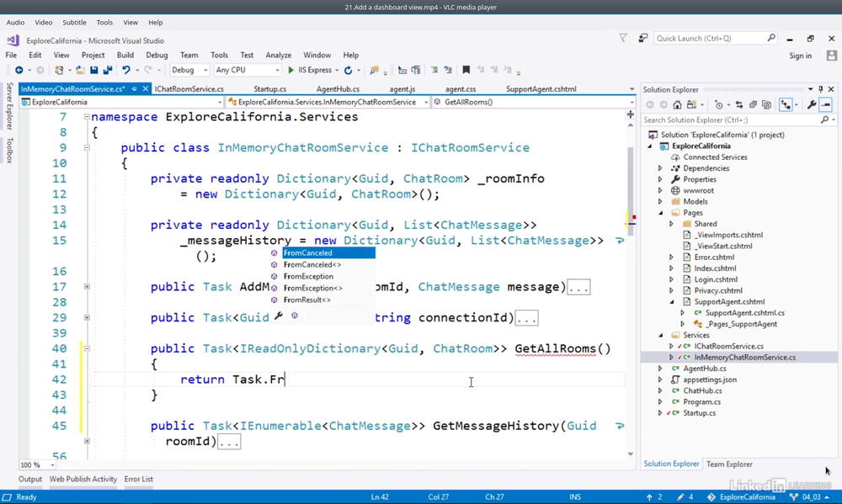
Task: Open the ExploreCalifornia project scope dropdown
Action: 220,102
